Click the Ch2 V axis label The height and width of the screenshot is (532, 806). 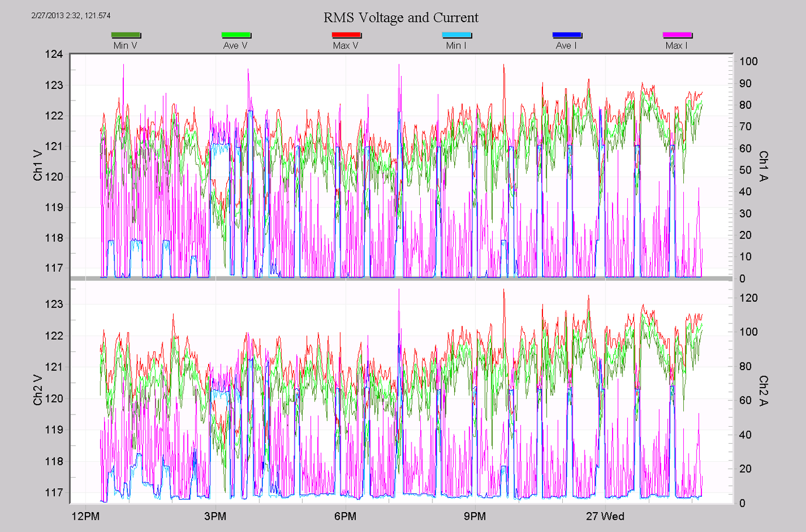[38, 390]
